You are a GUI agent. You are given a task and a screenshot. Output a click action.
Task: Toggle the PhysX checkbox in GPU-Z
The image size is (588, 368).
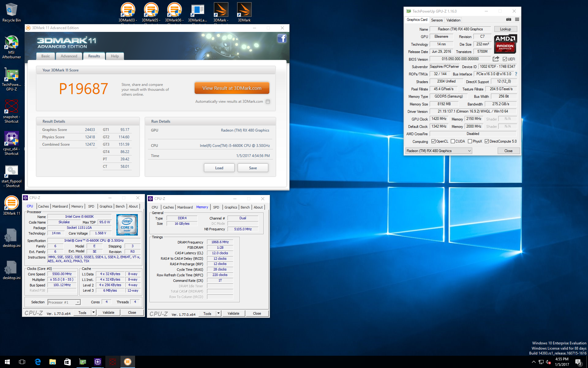(470, 141)
